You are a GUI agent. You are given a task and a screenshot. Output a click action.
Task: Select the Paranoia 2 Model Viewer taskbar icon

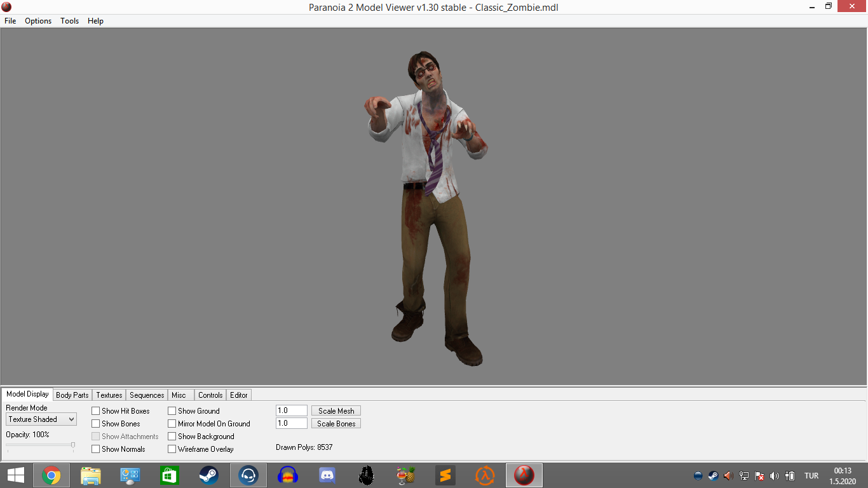(524, 475)
